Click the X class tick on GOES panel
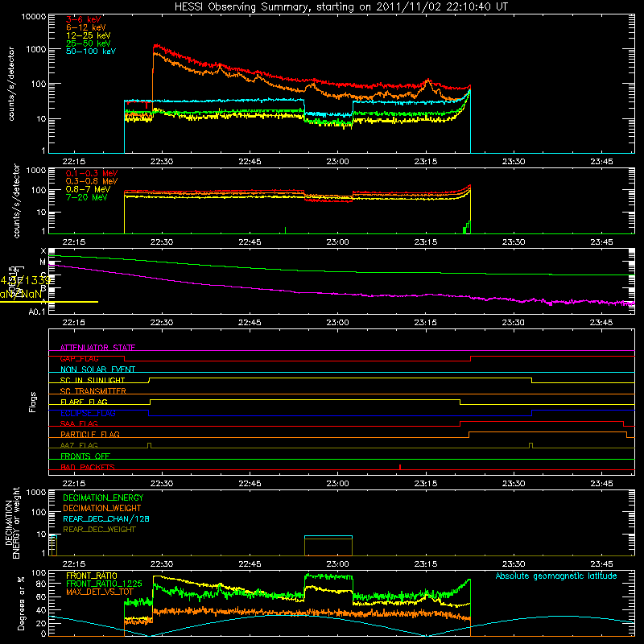The height and width of the screenshot is (644, 644). click(43, 250)
